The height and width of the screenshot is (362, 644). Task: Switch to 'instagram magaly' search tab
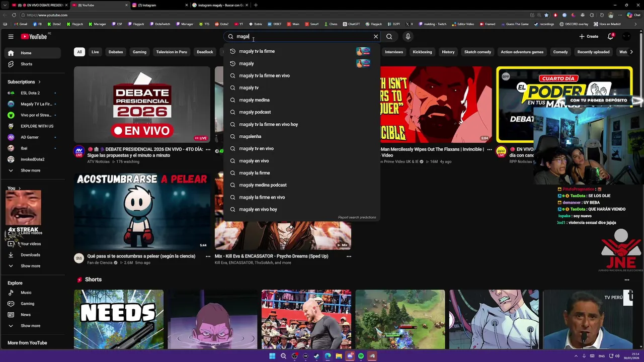(220, 5)
